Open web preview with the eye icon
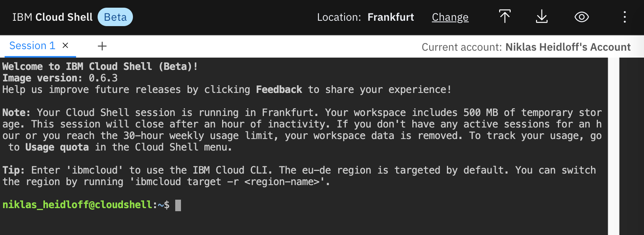Screen dimensions: 644x235 tap(581, 17)
